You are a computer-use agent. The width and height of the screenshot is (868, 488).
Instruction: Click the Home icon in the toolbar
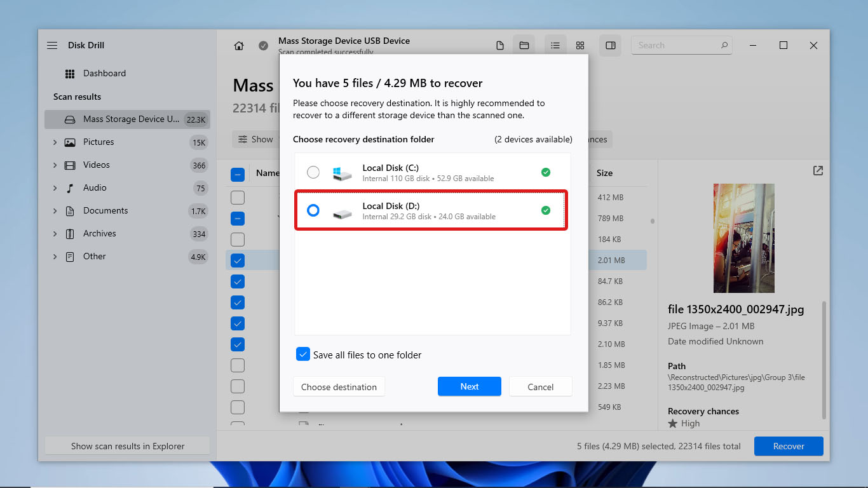click(238, 45)
